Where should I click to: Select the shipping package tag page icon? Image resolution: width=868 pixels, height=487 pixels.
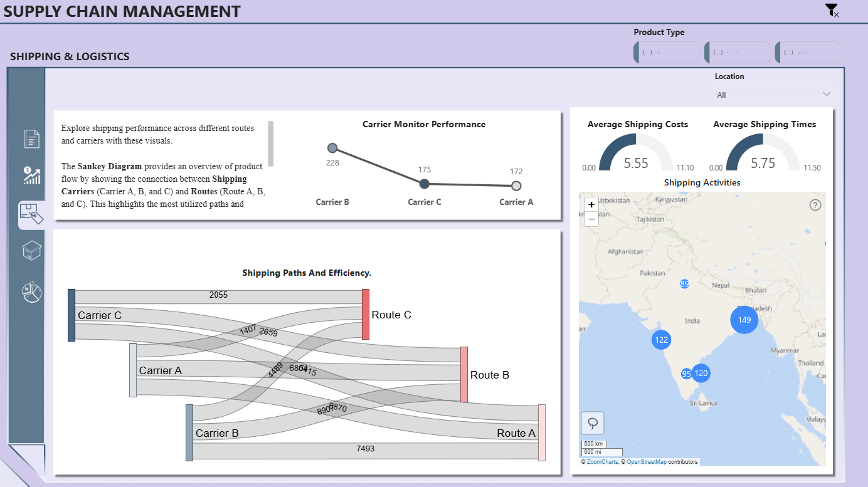coord(31,214)
